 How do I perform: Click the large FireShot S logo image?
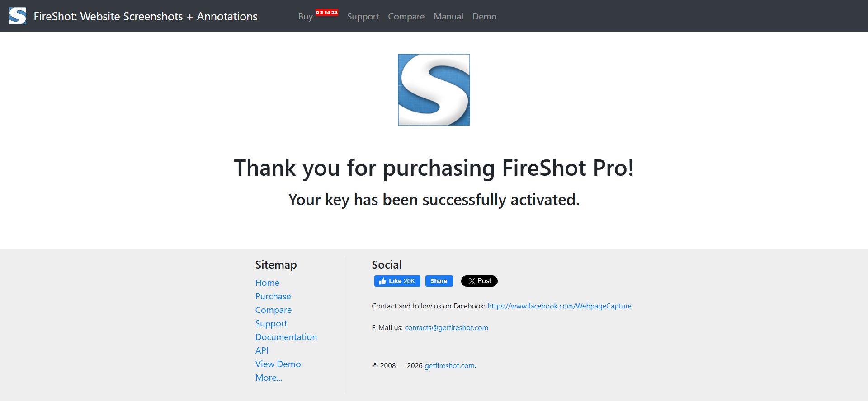(434, 90)
